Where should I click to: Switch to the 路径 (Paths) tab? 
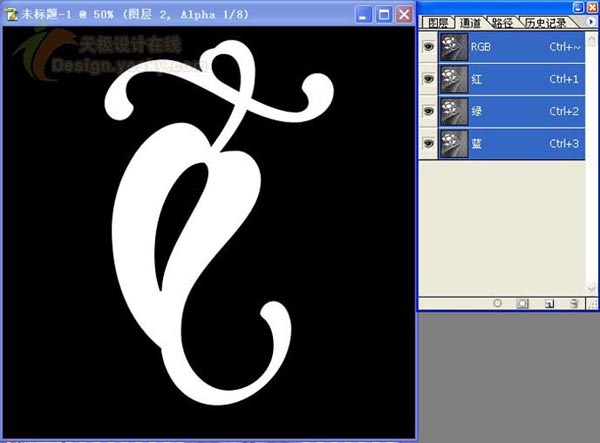click(x=502, y=23)
